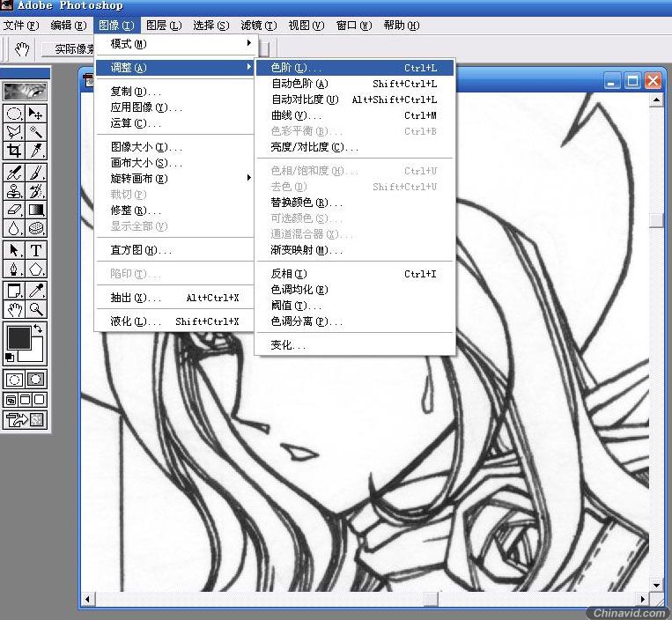This screenshot has width=672, height=620.
Task: Select the Gradient tool
Action: (x=35, y=210)
